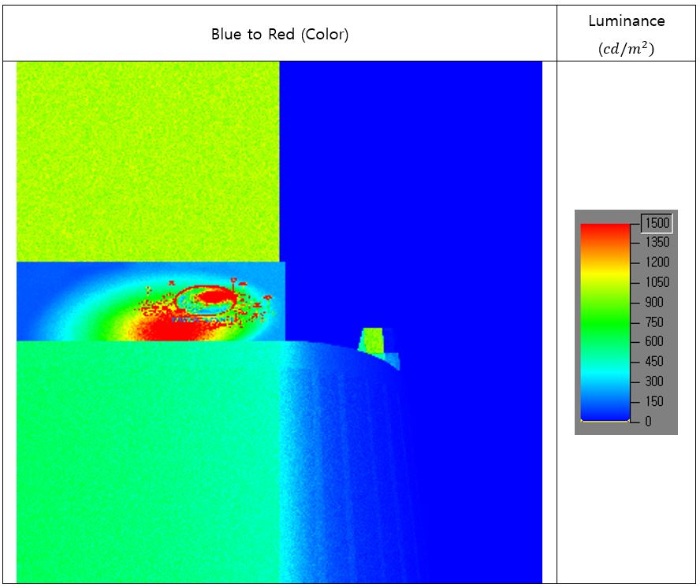Click the 1200 scale label
This screenshot has width=700, height=588.
click(x=657, y=262)
